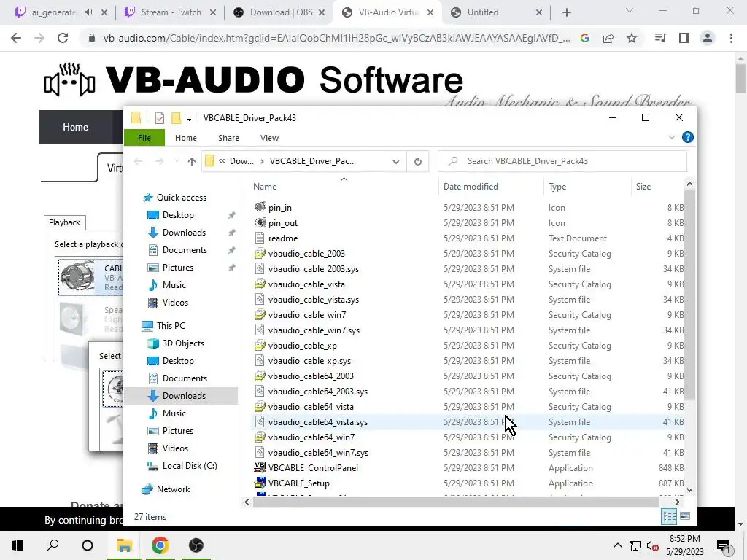Open Chrome media control button
The image size is (747, 560).
(661, 38)
